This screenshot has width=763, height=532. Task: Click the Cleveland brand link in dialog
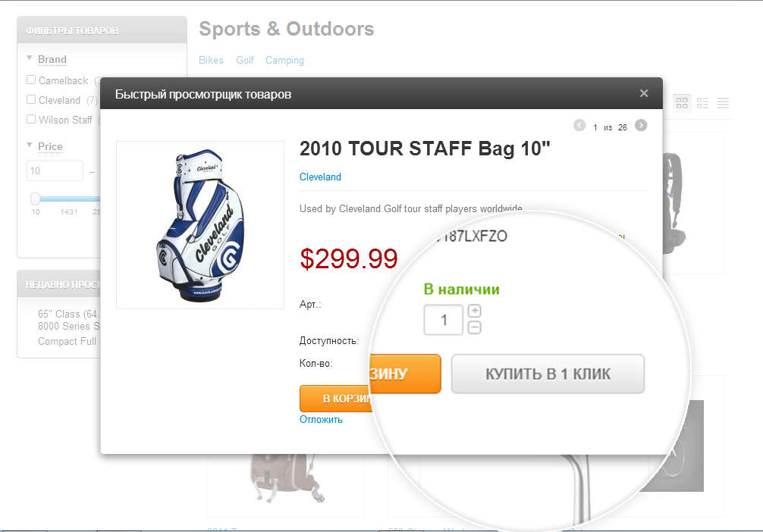(320, 177)
